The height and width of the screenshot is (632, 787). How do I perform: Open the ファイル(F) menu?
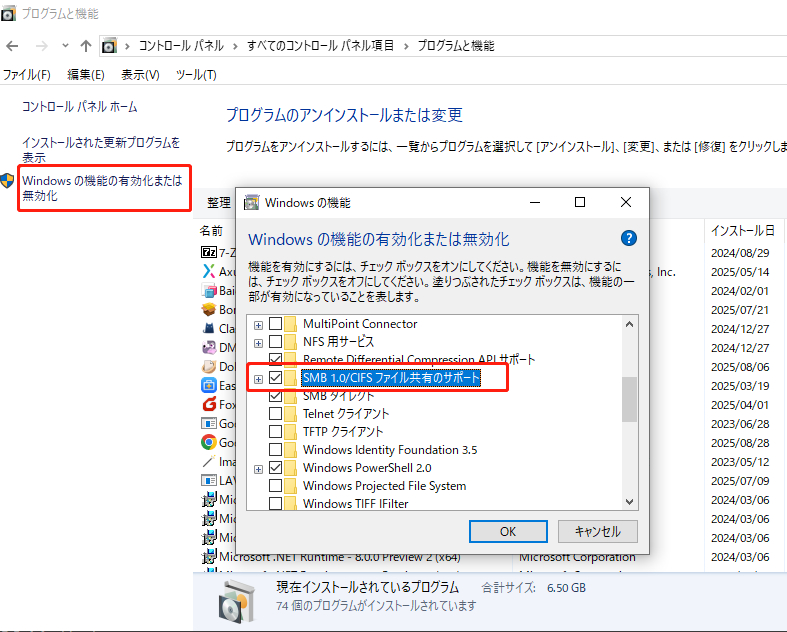click(27, 75)
